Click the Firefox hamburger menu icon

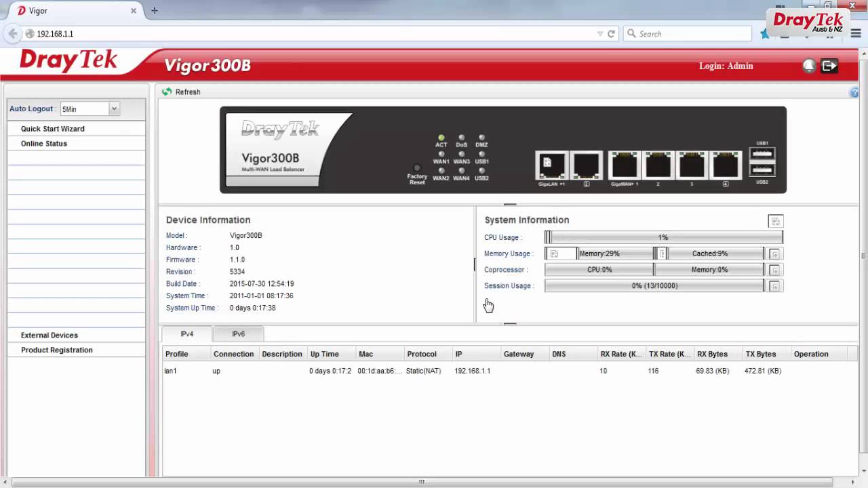pos(856,34)
